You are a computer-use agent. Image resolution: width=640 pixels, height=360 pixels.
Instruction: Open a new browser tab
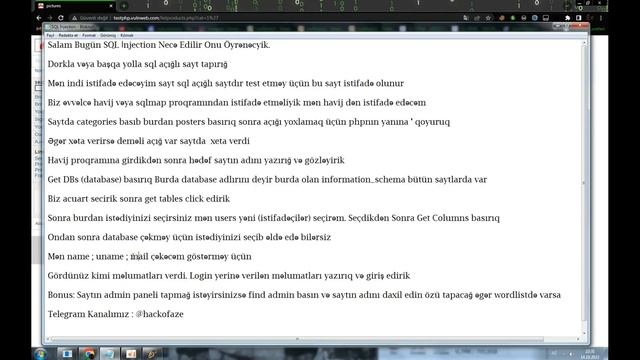tap(124, 6)
